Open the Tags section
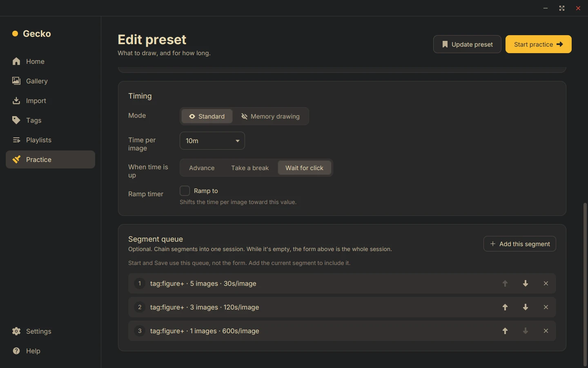The image size is (588, 368). coord(50,120)
